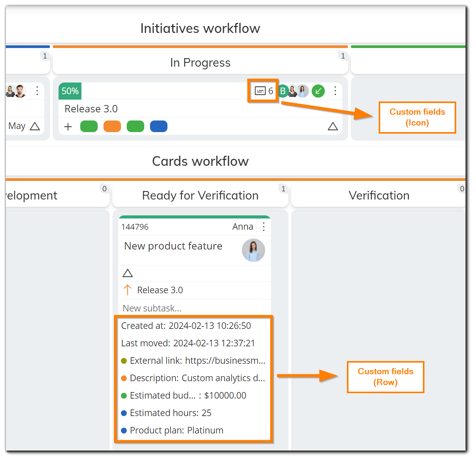Screen dimensions: 476x461
Task: Click the orange parent arrow beside Release 3.0
Action: 128,290
